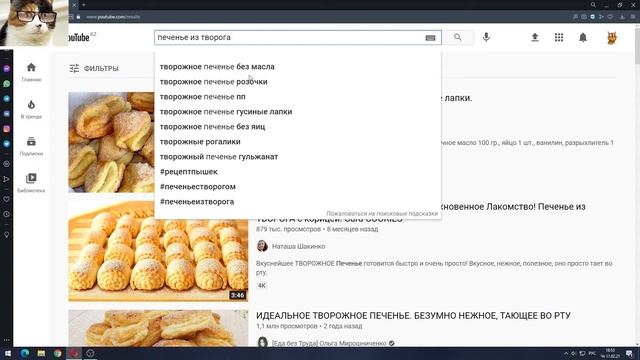Image resolution: width=640 pixels, height=360 pixels.
Task: Open Trending in YouTube sidebar
Action: [x=31, y=109]
